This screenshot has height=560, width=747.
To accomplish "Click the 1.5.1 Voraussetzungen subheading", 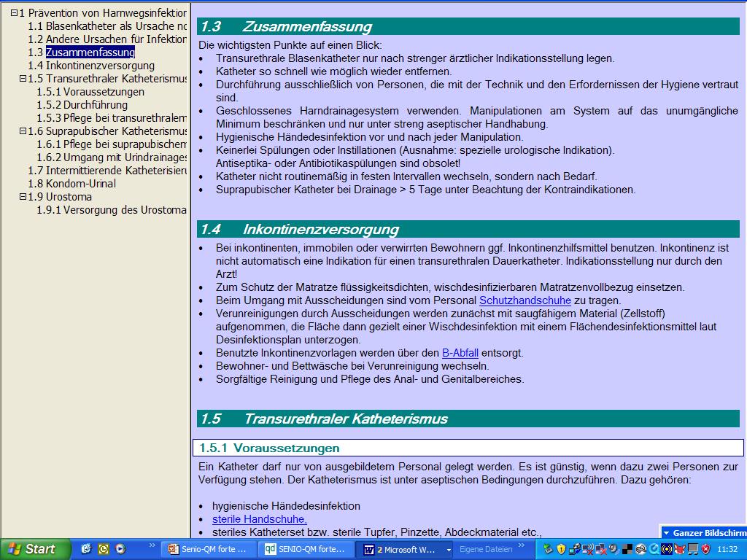I will click(x=468, y=448).
